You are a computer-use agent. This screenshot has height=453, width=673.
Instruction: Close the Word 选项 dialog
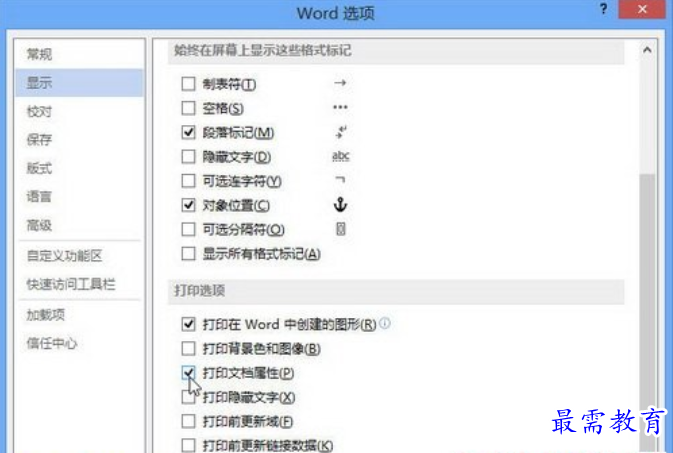[642, 9]
